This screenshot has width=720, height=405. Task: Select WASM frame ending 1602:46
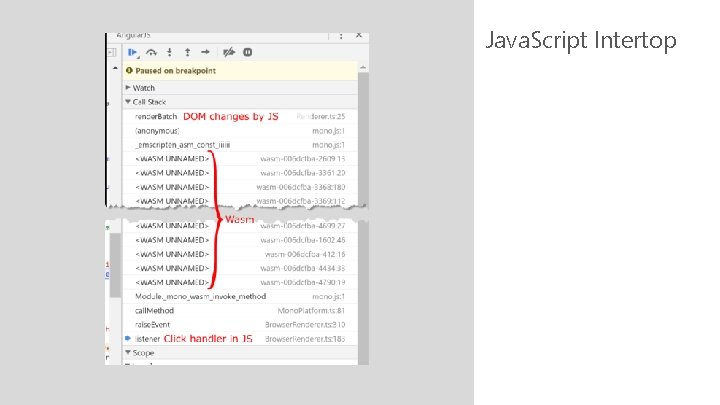point(240,240)
